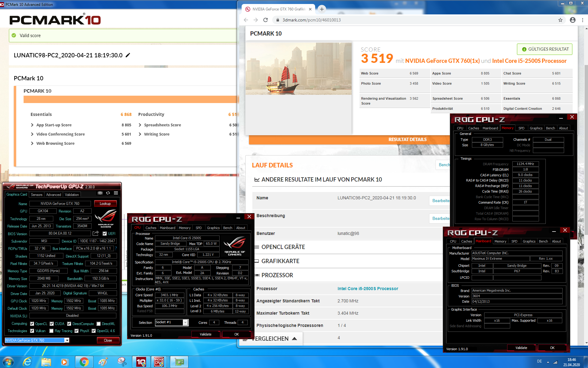
Task: Toggle Vulkan checkbox in GPU-Z
Action: [32, 331]
